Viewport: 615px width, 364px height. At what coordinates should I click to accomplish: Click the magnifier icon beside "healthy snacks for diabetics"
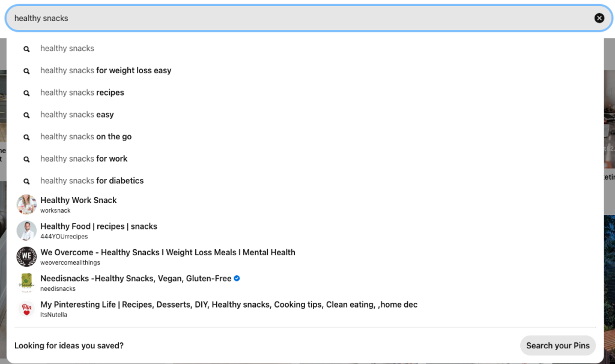[26, 181]
